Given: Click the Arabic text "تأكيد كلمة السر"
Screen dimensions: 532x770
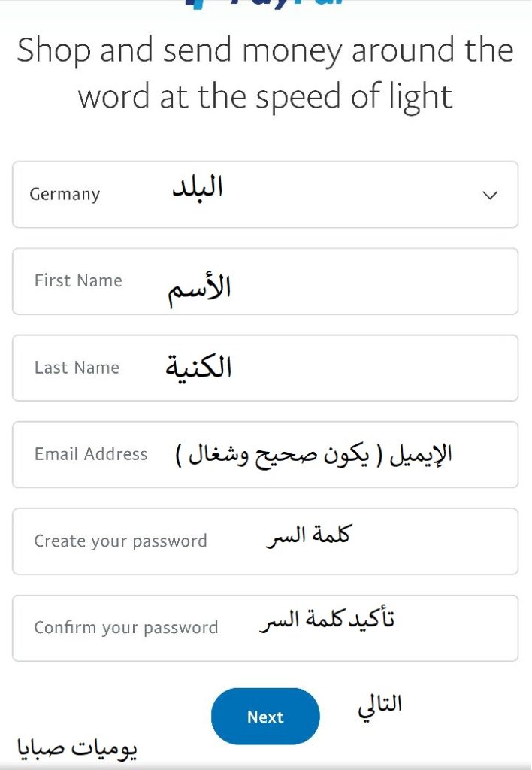Looking at the screenshot, I should pos(327,621).
